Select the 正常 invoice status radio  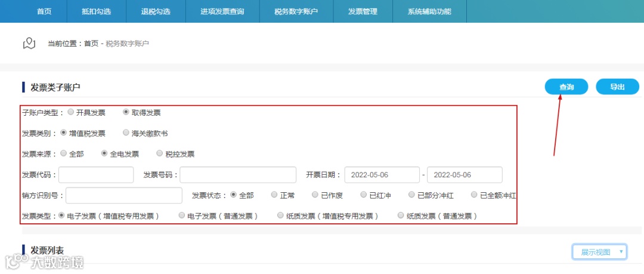[274, 195]
